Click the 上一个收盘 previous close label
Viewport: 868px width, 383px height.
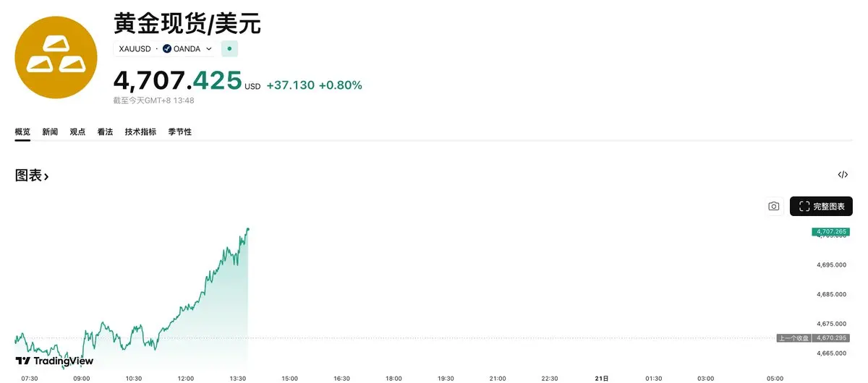tap(793, 337)
